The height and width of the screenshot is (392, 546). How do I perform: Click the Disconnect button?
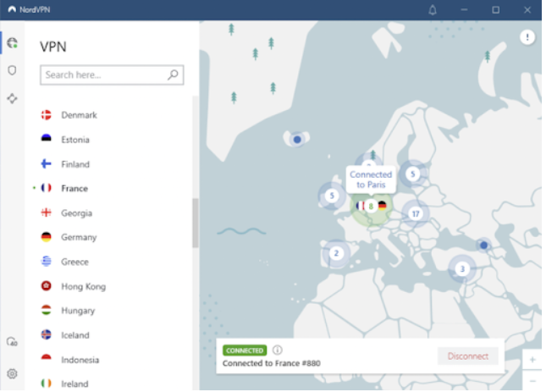click(x=467, y=356)
